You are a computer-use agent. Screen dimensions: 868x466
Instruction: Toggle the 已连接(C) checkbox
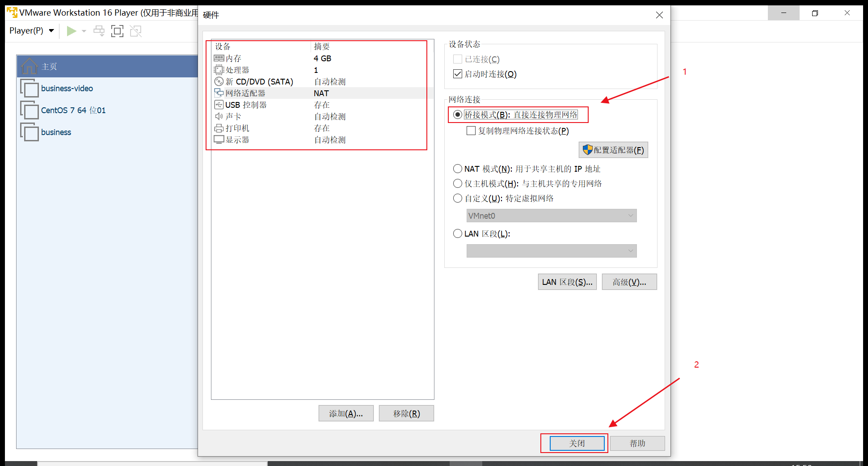point(457,59)
